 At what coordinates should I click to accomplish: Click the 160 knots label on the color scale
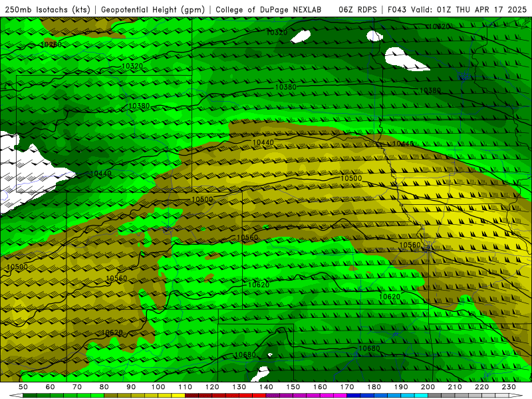click(x=320, y=387)
